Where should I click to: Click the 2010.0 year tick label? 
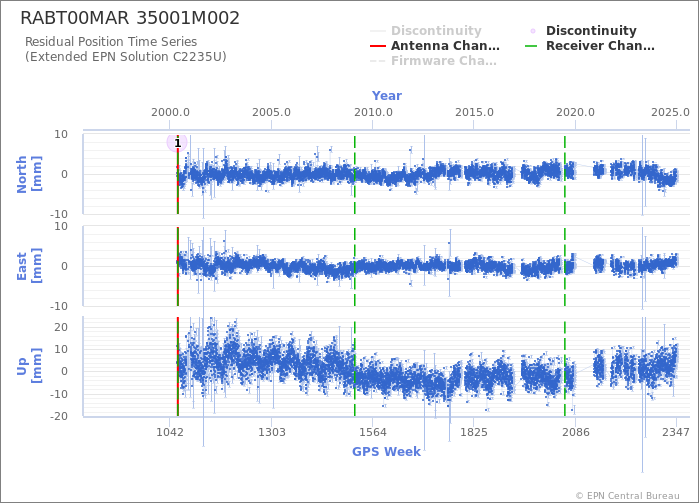pyautogui.click(x=373, y=112)
